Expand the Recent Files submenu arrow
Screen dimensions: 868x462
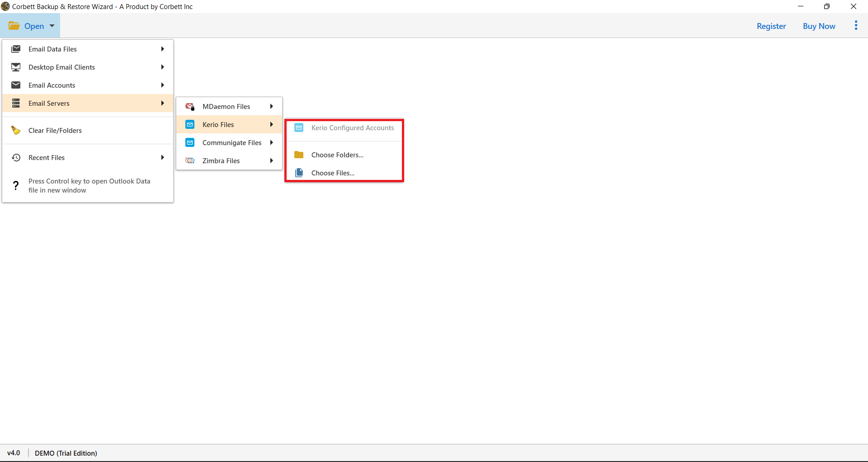point(162,157)
